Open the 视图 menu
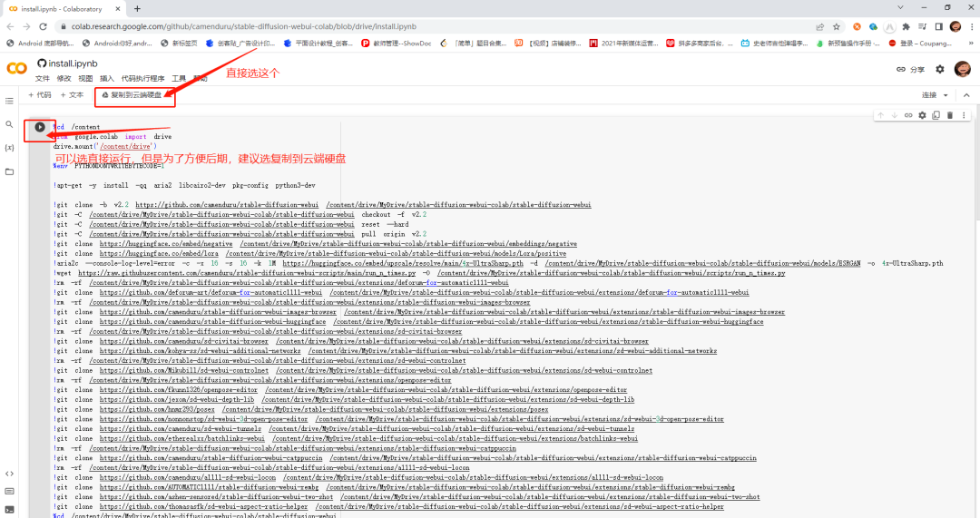This screenshot has height=518, width=980. click(x=85, y=78)
